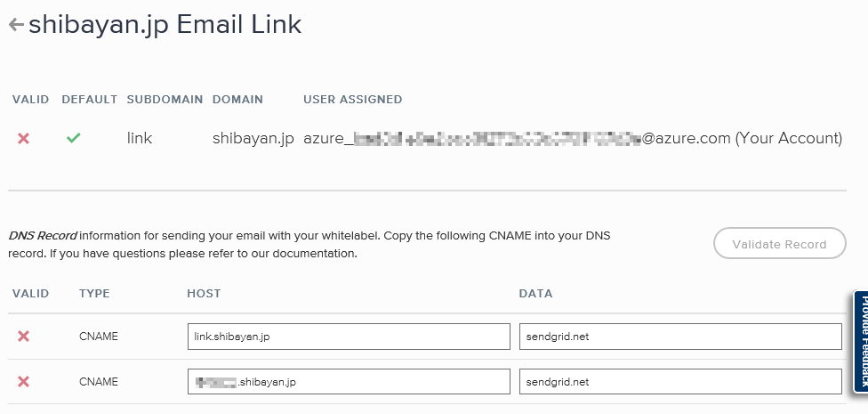This screenshot has height=414, width=868.
Task: Click the green default checkmark icon
Action: (73, 138)
